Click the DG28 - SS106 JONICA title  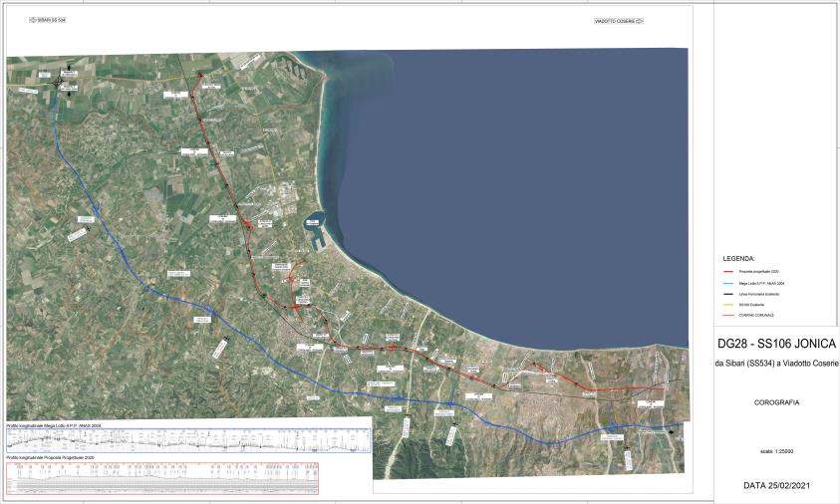click(776, 344)
